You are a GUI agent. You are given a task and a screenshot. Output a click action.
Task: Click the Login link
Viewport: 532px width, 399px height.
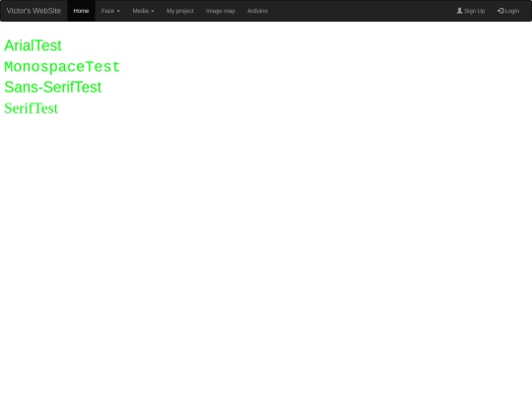tap(508, 11)
